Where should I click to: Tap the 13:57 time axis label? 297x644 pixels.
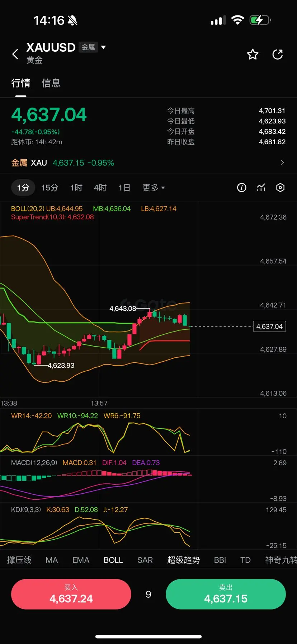(x=99, y=403)
